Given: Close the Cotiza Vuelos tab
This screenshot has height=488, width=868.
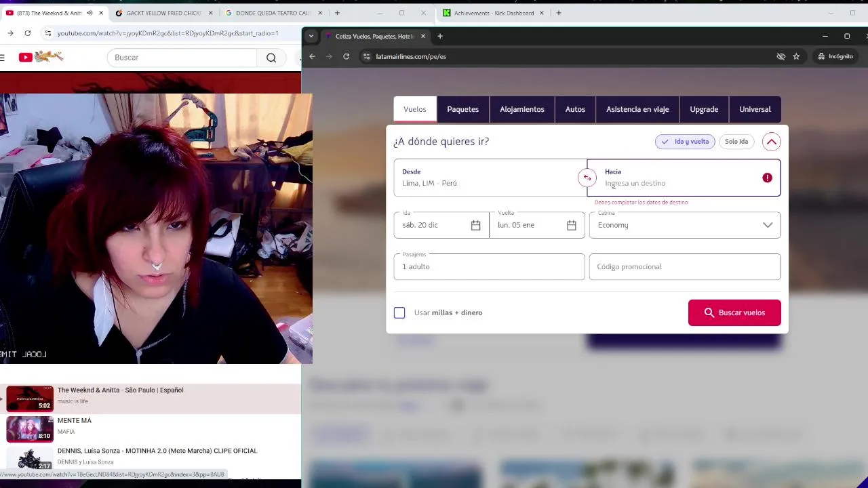Looking at the screenshot, I should point(423,36).
